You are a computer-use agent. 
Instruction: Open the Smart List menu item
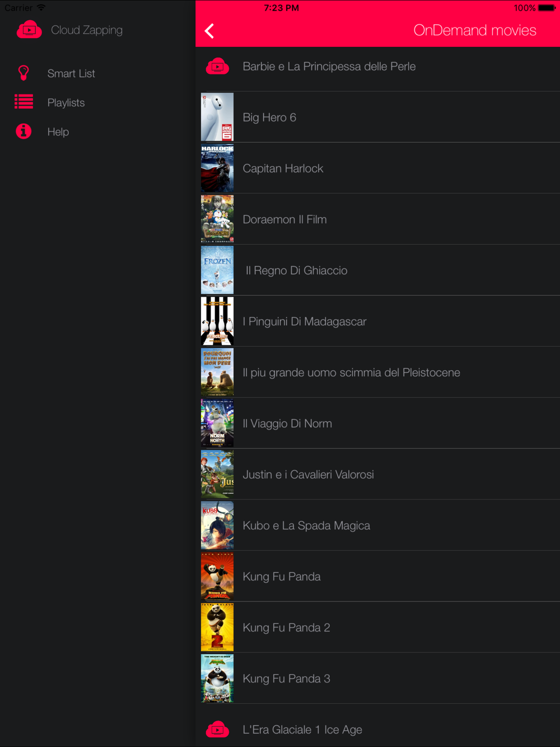coord(71,73)
